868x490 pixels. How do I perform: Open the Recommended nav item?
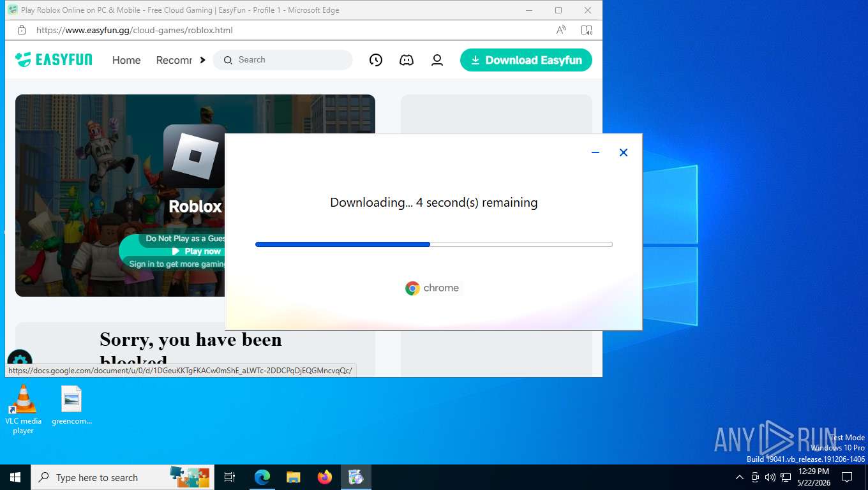(174, 60)
